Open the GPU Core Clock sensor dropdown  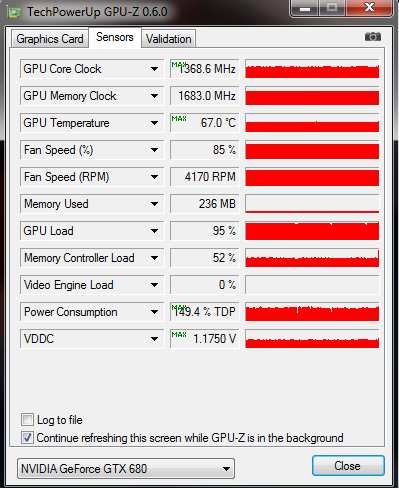tap(154, 69)
